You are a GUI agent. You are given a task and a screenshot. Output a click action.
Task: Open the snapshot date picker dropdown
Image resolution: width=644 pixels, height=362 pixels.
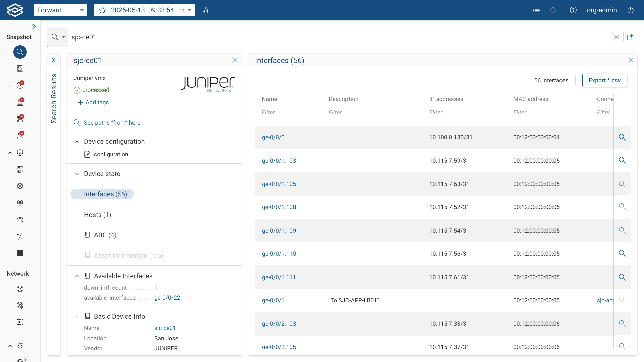(x=190, y=10)
